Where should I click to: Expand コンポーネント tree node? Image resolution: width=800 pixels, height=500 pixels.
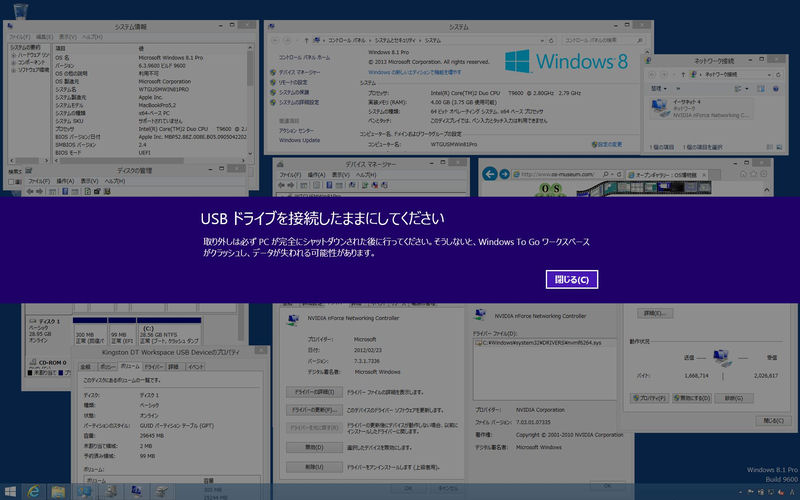pos(14,62)
